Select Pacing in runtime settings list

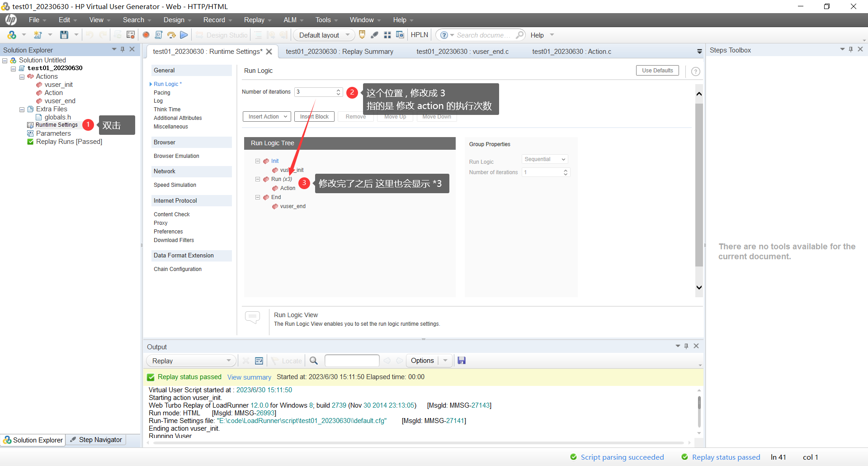coord(162,93)
